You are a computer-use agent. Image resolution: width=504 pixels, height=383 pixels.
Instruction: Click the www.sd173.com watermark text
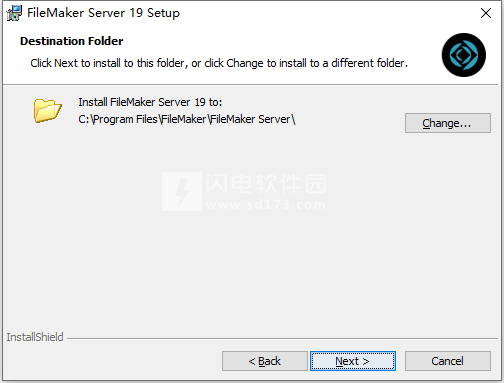(266, 204)
